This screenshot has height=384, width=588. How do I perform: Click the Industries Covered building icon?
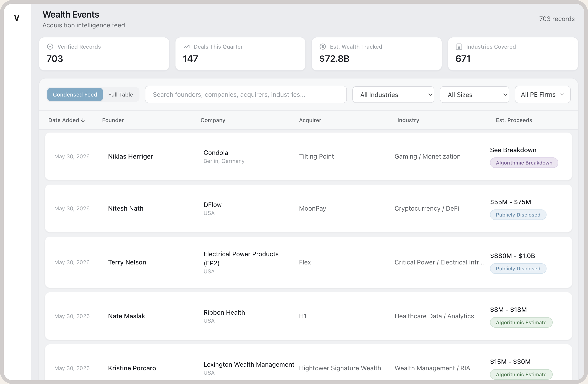459,47
